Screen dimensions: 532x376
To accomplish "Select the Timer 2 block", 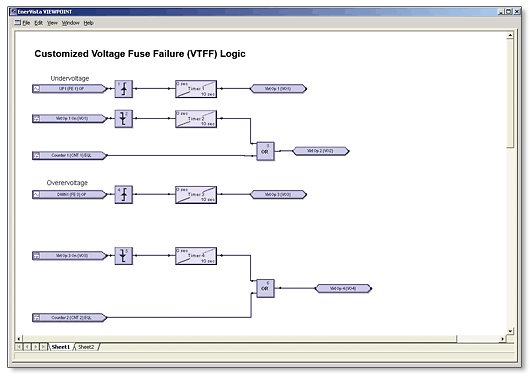I will click(x=196, y=119).
